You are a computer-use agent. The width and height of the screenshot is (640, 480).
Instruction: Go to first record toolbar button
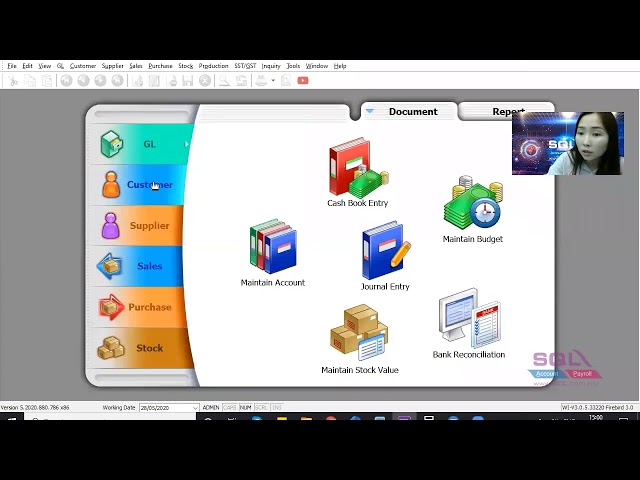click(66, 81)
